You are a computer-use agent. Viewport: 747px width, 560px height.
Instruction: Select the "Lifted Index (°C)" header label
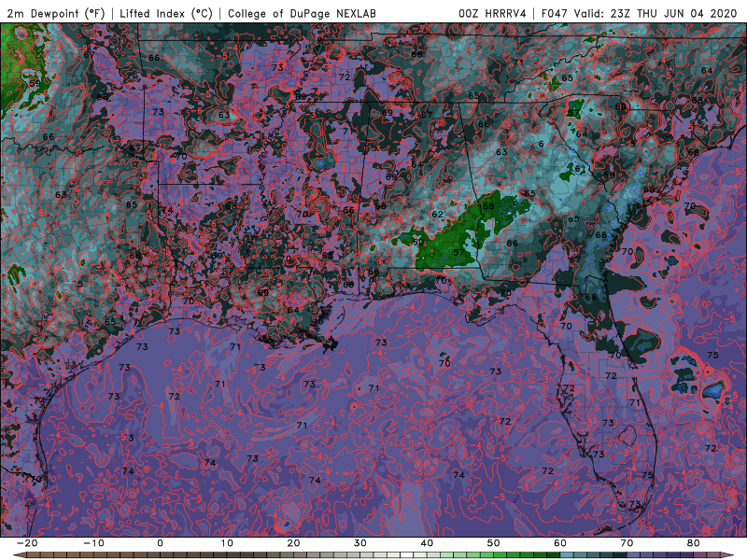(166, 14)
